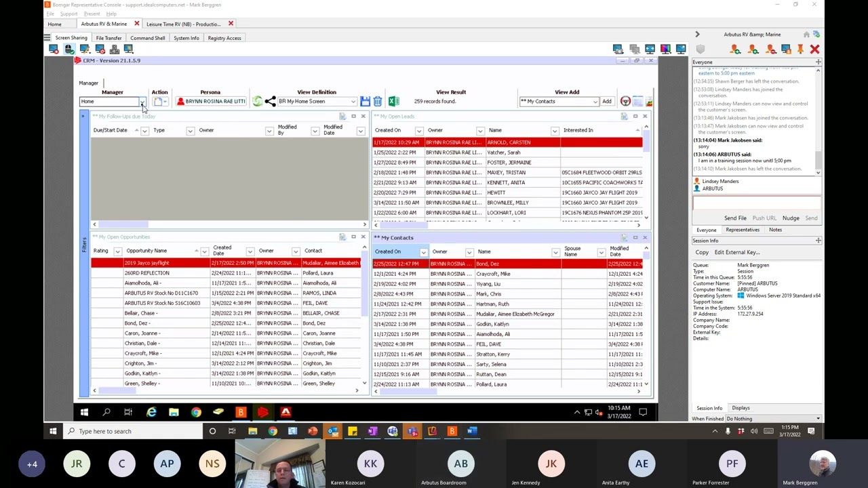Viewport: 868px width, 488px height.
Task: Open the Displays tab below session info
Action: (741, 408)
